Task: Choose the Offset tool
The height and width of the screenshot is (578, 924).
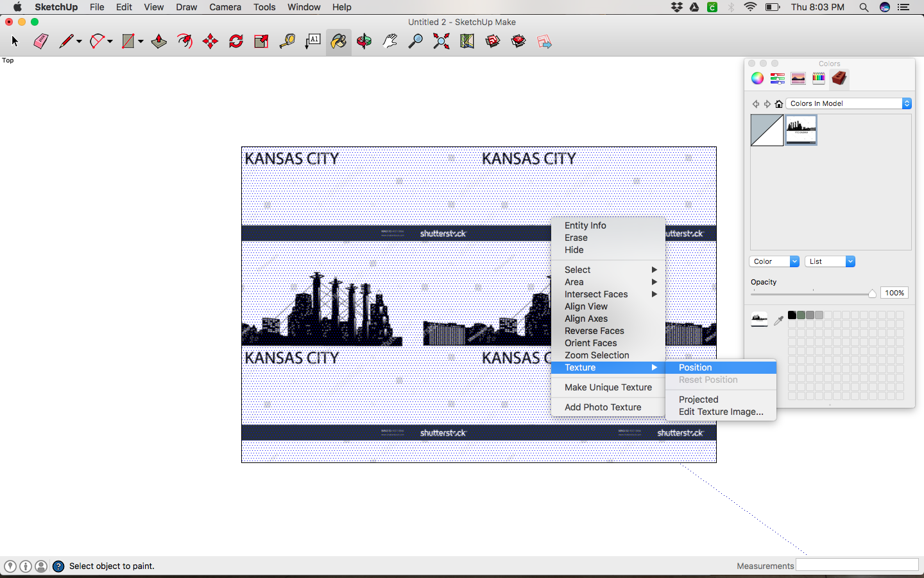Action: (x=185, y=42)
